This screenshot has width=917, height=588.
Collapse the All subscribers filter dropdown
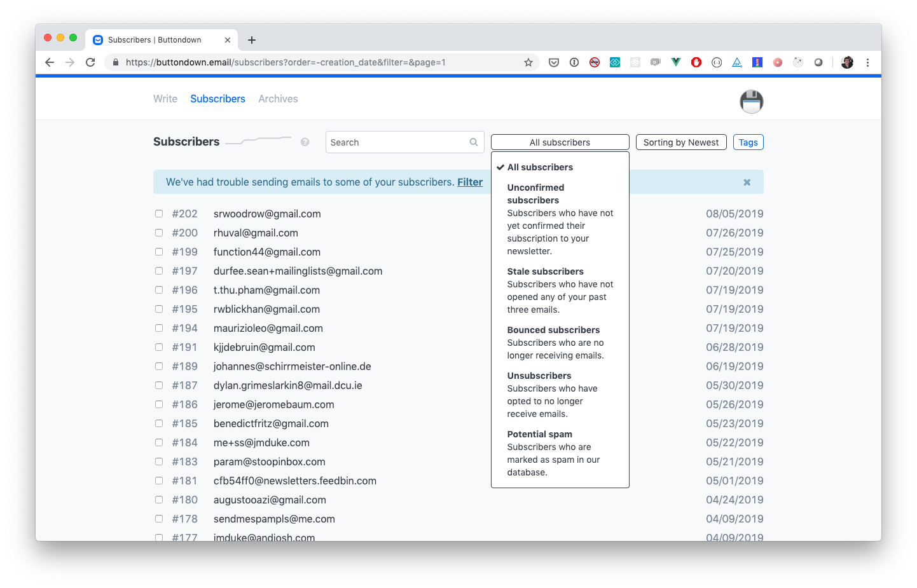[x=560, y=142]
